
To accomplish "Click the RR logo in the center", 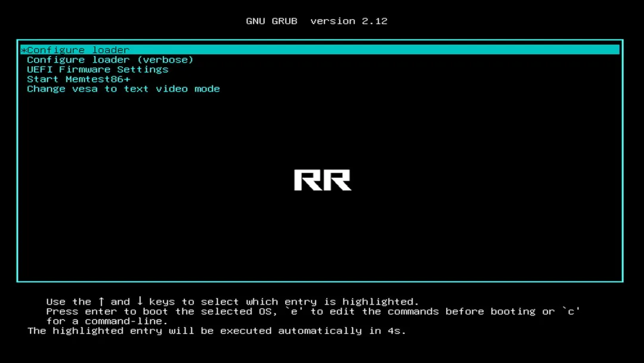I will point(322,180).
